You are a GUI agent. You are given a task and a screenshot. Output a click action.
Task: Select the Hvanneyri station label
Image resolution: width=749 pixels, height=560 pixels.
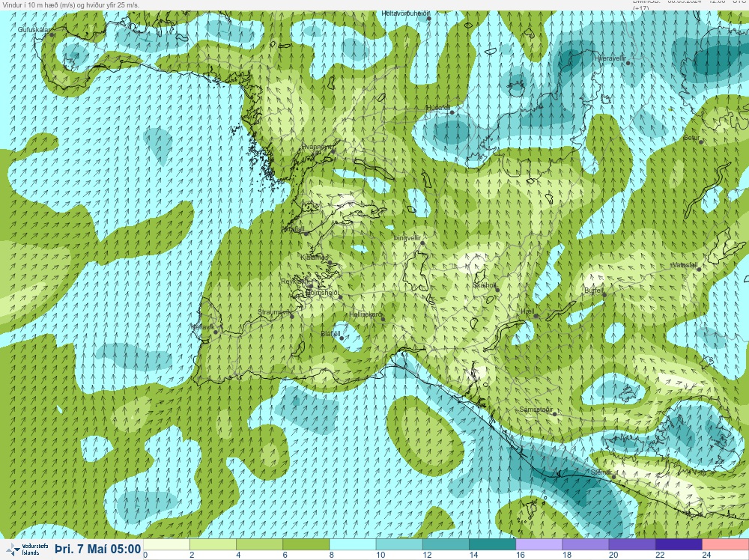coord(316,147)
